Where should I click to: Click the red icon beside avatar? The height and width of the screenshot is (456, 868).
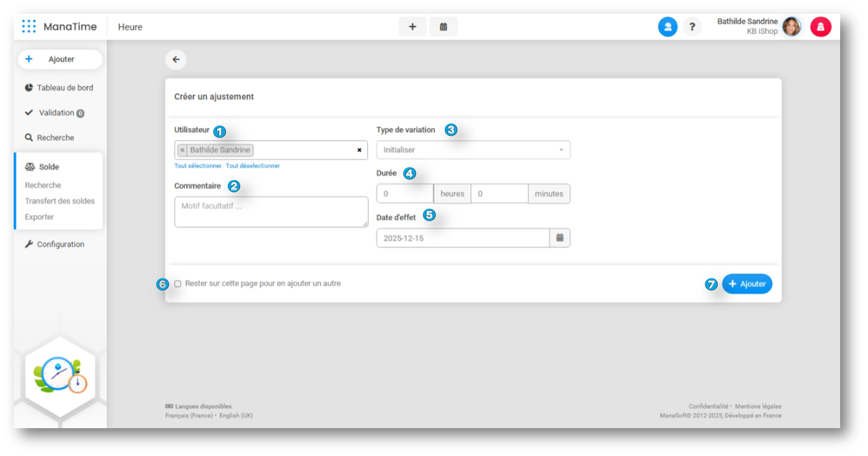tap(820, 27)
